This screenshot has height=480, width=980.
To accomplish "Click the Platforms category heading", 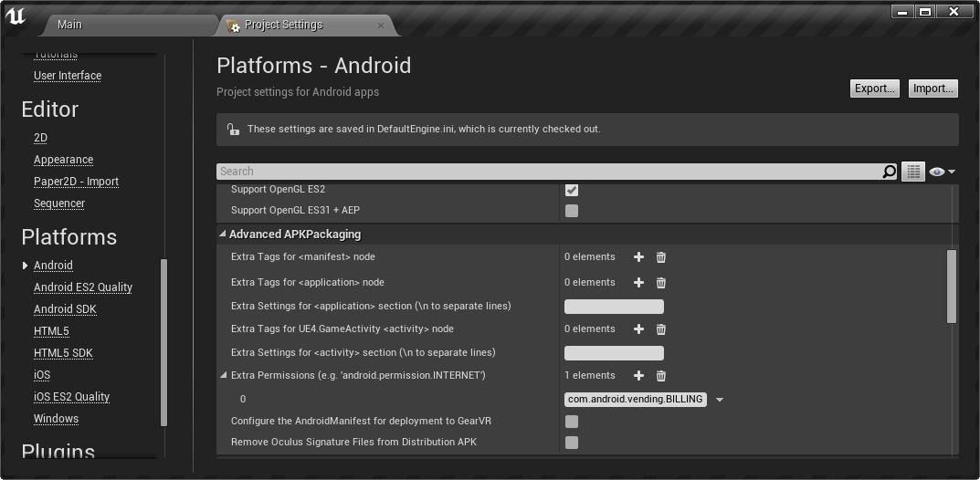I will point(69,237).
